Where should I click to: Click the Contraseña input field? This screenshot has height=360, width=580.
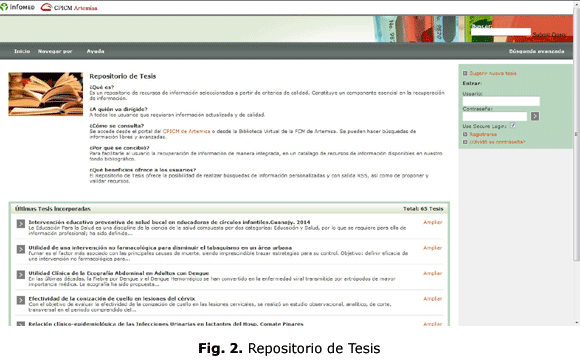495,117
